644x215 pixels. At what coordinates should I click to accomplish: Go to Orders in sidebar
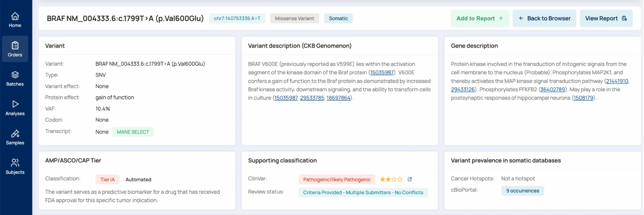(15, 49)
